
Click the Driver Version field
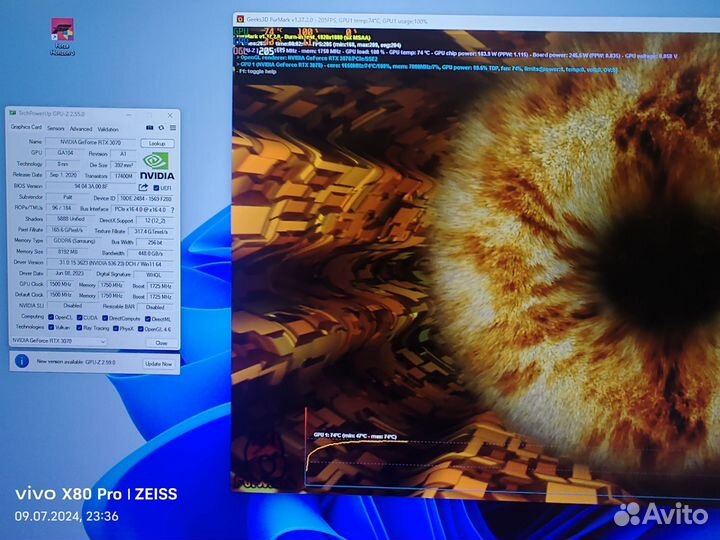[110, 263]
